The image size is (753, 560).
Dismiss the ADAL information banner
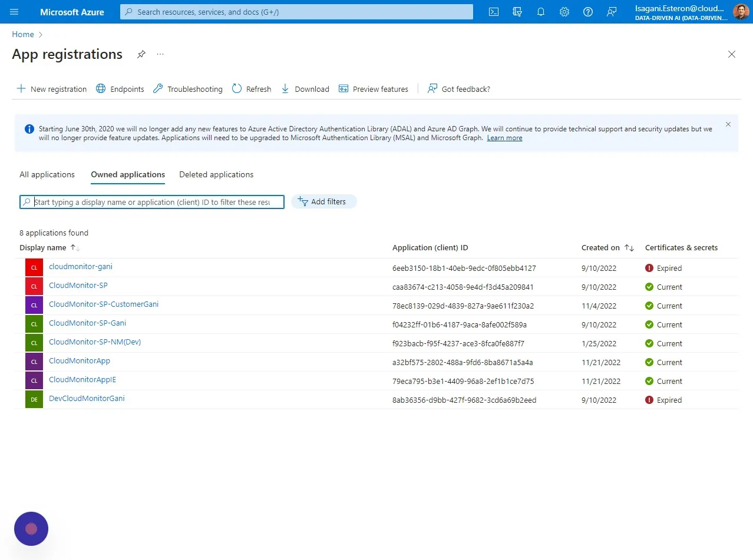(x=728, y=124)
